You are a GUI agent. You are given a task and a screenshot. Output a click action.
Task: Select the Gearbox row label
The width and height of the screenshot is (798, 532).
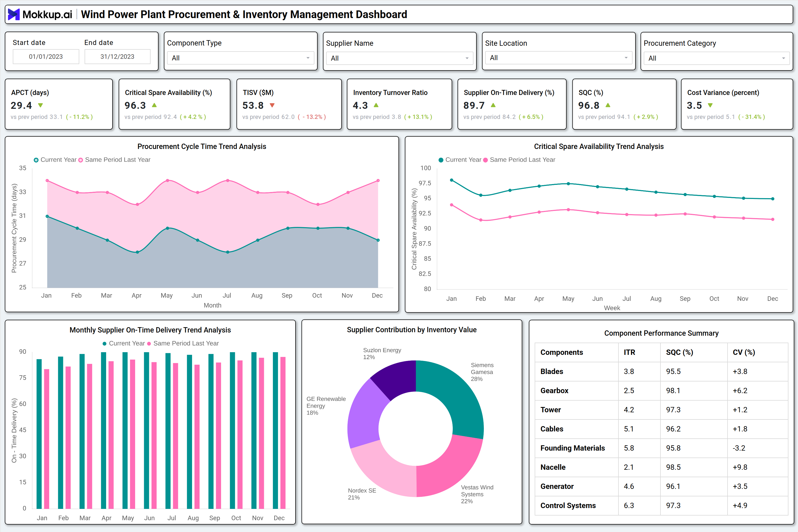pos(554,391)
